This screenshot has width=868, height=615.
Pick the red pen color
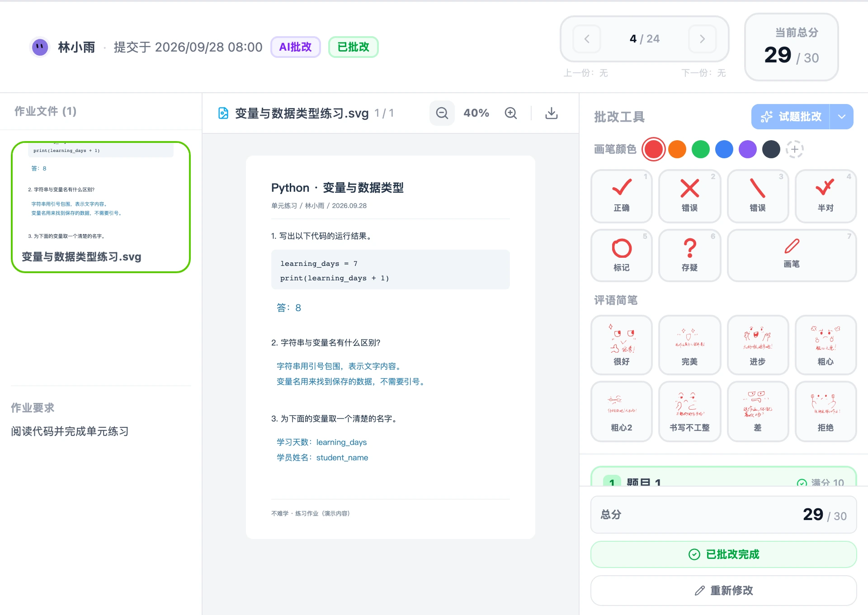(653, 149)
